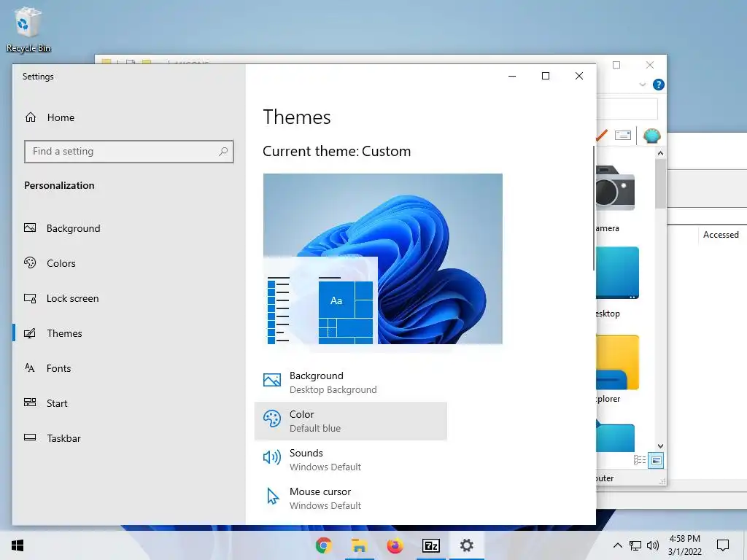Screen dimensions: 747x560
Task: Click the Find a setting search box
Action: [128, 152]
